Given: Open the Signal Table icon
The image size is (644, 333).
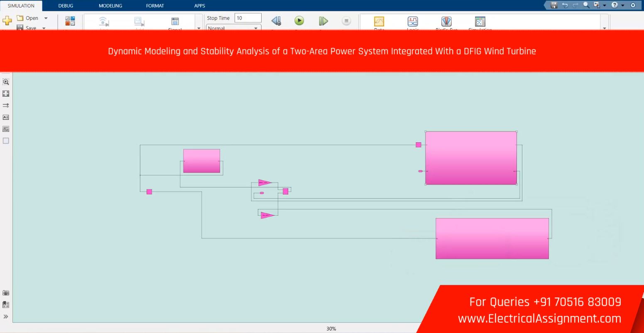Looking at the screenshot, I should 175,22.
